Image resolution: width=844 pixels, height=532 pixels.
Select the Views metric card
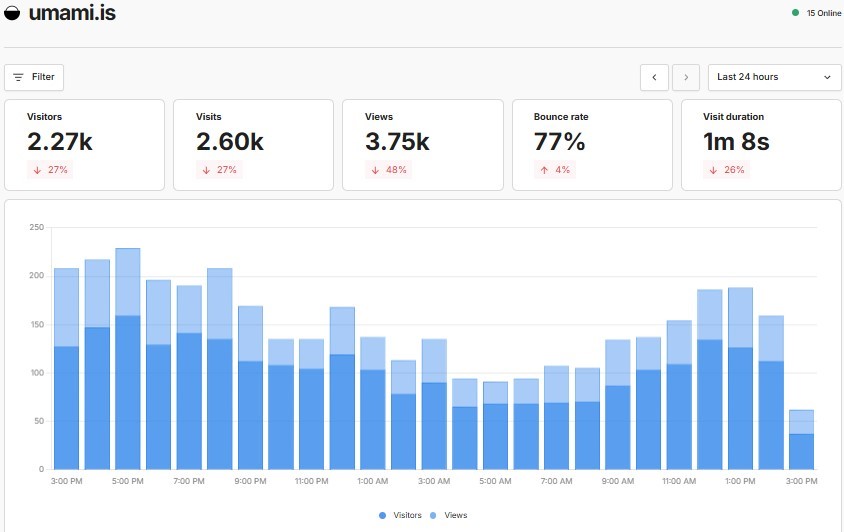[422, 145]
